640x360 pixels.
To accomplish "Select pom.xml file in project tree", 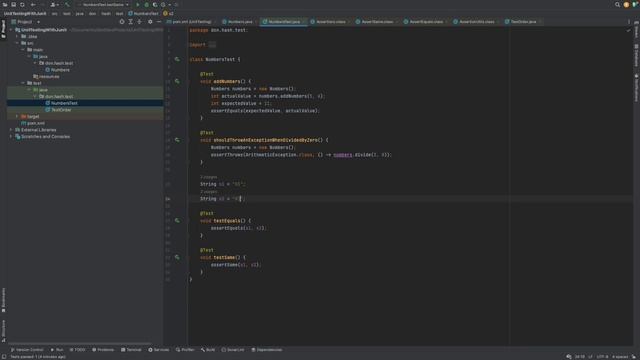I will click(36, 123).
